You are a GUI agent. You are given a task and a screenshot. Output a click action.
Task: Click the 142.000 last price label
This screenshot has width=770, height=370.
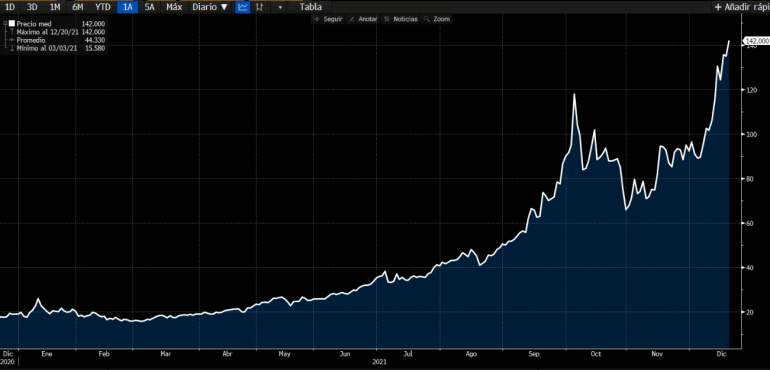[x=757, y=41]
